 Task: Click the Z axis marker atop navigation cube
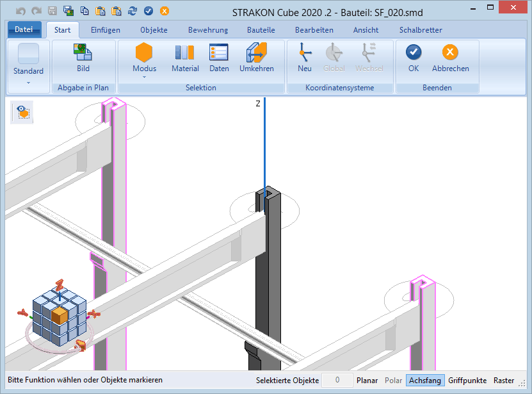coord(60,285)
